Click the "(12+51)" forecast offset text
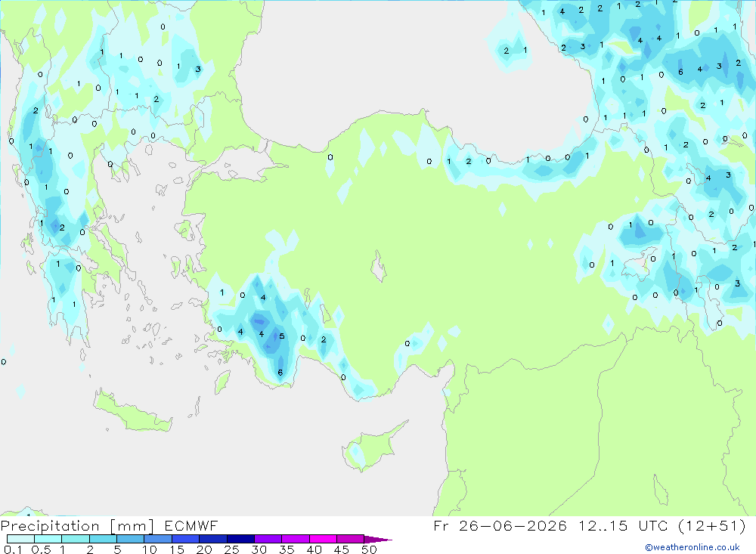 coord(711,525)
